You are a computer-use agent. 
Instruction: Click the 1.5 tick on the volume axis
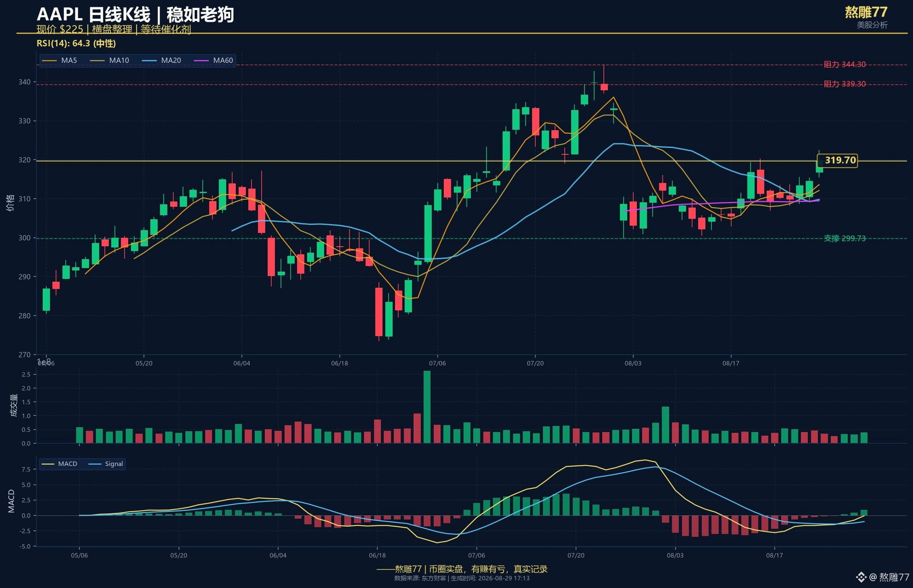(x=26, y=402)
